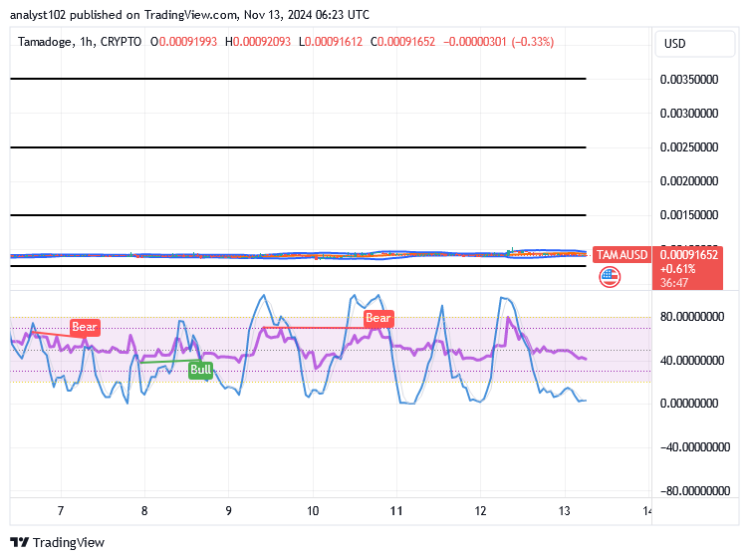Click the −80.00000000 oscillator axis label
This screenshot has width=749, height=560.
pyautogui.click(x=695, y=490)
